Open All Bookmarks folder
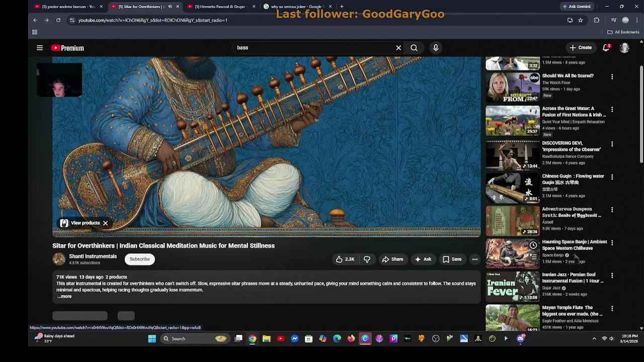This screenshot has height=362, width=644. tap(623, 32)
